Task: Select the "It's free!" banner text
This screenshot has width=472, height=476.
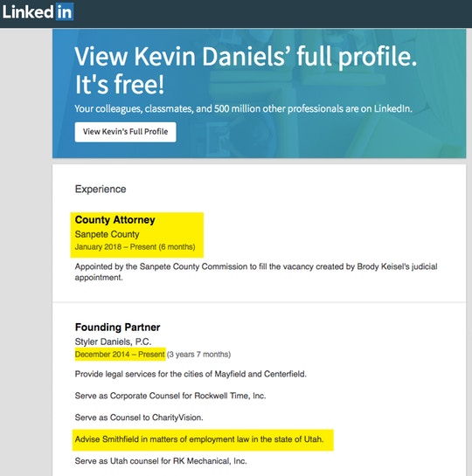Action: [x=120, y=84]
